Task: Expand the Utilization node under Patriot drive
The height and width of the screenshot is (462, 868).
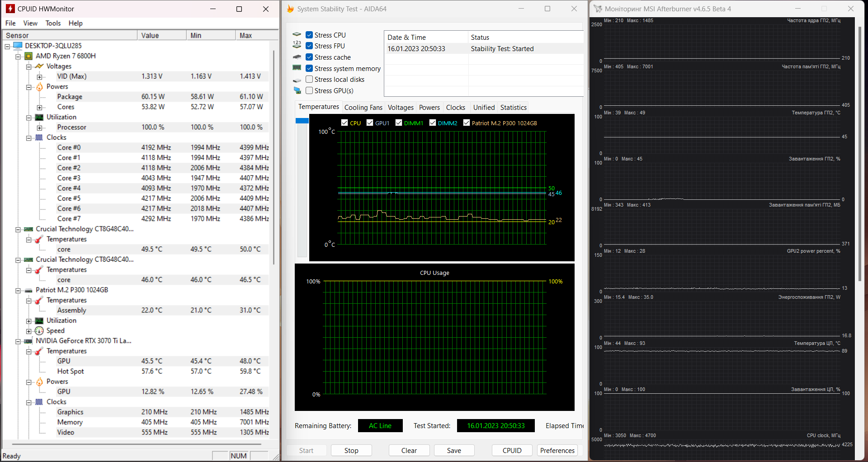Action: (x=28, y=321)
